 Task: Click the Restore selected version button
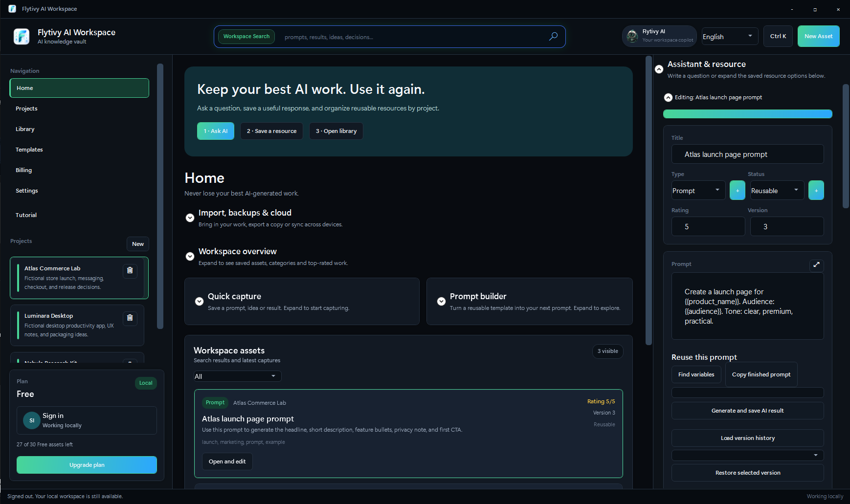pyautogui.click(x=747, y=473)
